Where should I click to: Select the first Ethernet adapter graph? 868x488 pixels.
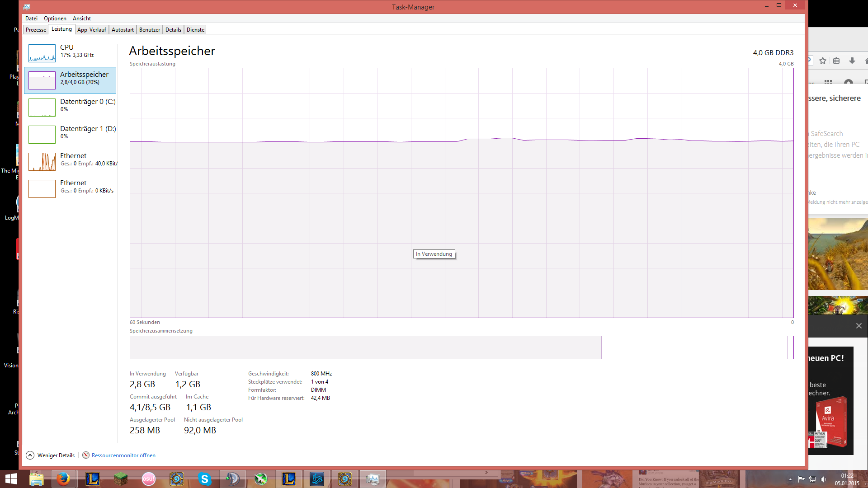click(42, 161)
